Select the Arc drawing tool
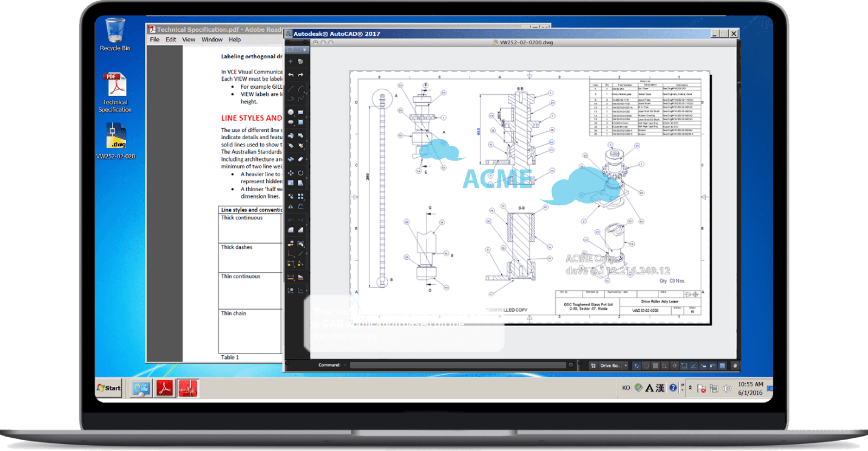Screen dimensions: 868x451 [x=300, y=89]
